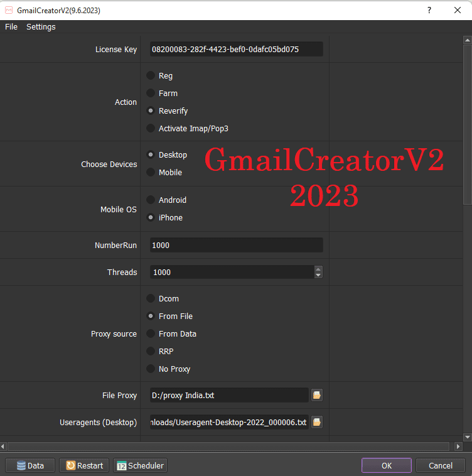The image size is (472, 476).
Task: Set proxy source to From File
Action: 151,316
